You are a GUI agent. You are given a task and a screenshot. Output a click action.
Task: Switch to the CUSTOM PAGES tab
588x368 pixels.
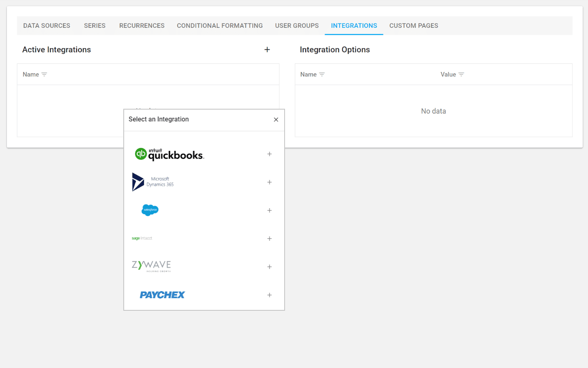414,25
